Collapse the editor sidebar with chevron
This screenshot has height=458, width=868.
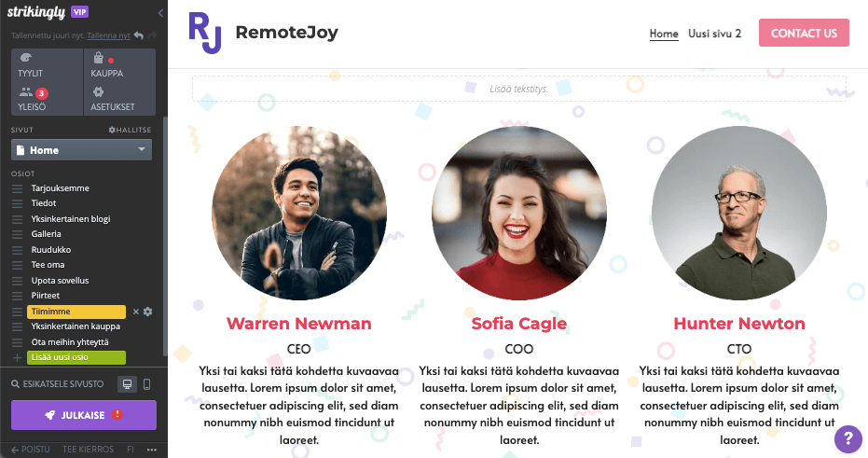160,13
